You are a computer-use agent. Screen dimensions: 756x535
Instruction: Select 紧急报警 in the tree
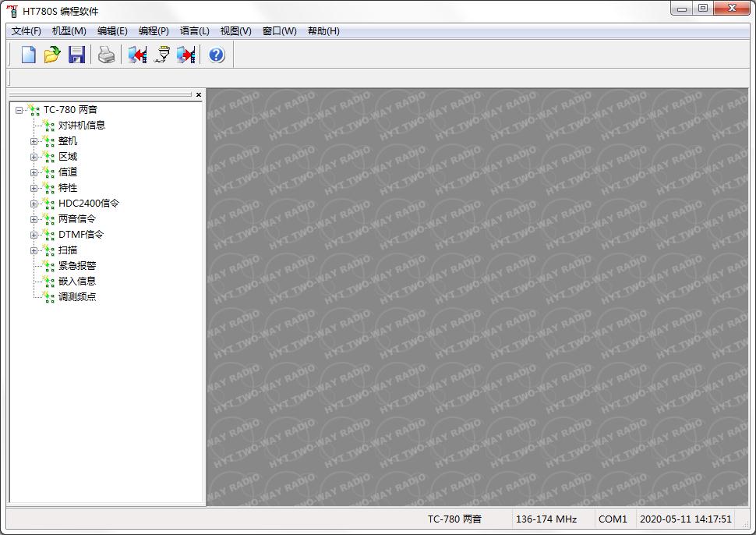(x=77, y=266)
